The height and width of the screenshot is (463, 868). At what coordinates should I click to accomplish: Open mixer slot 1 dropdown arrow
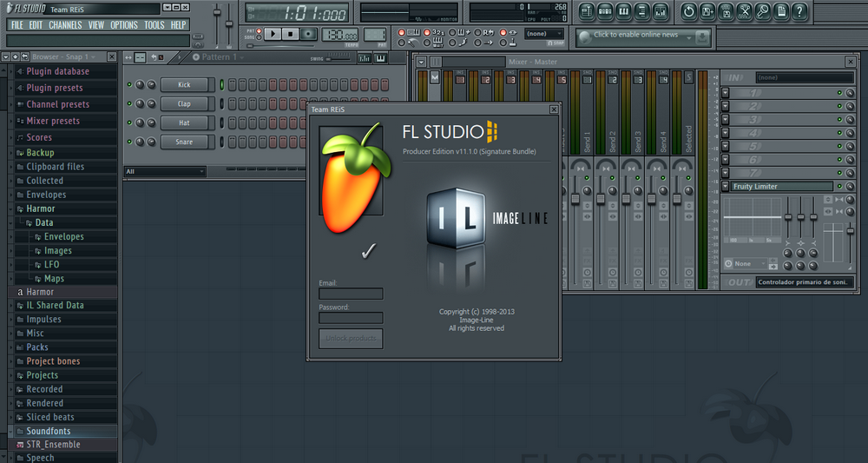coord(725,93)
